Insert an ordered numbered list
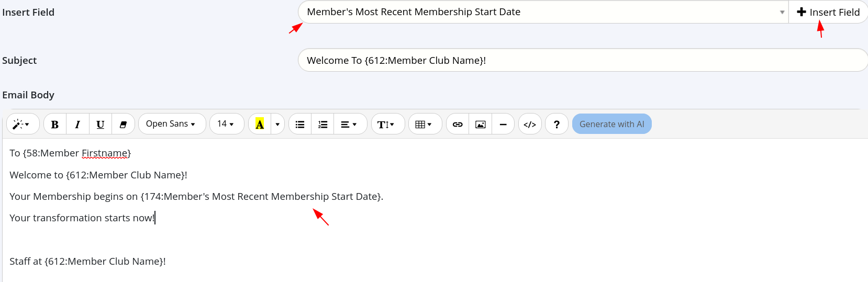 [322, 124]
